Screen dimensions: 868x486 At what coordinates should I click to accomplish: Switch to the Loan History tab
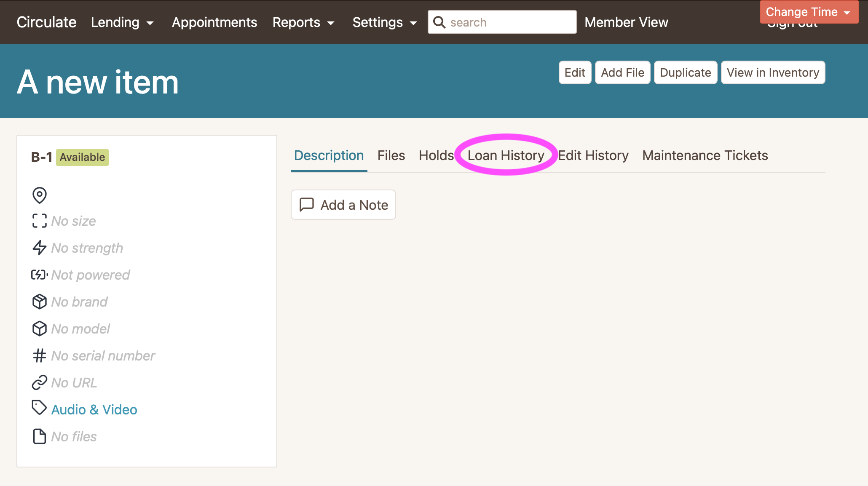[506, 155]
